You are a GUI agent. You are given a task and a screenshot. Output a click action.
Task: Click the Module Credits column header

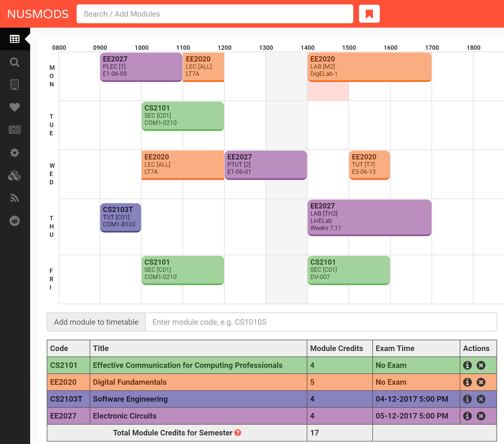point(337,348)
